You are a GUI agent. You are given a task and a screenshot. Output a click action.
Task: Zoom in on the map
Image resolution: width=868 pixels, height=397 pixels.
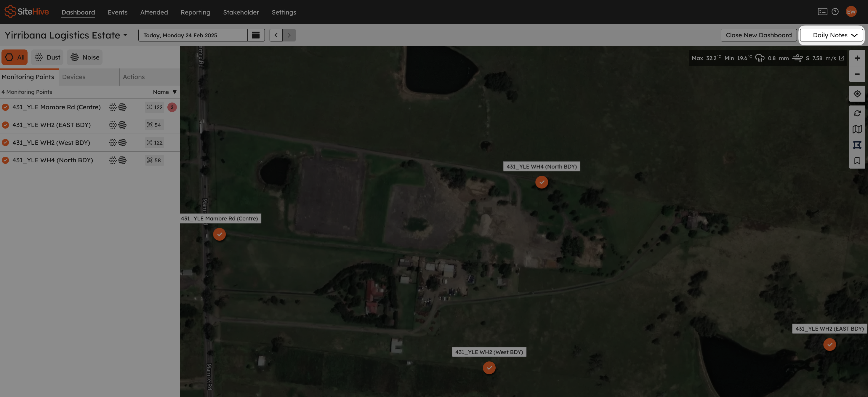tap(857, 58)
